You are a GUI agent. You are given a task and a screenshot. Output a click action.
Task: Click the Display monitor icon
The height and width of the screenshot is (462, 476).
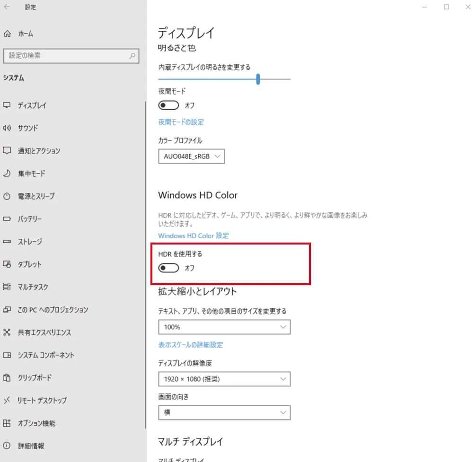click(x=7, y=105)
